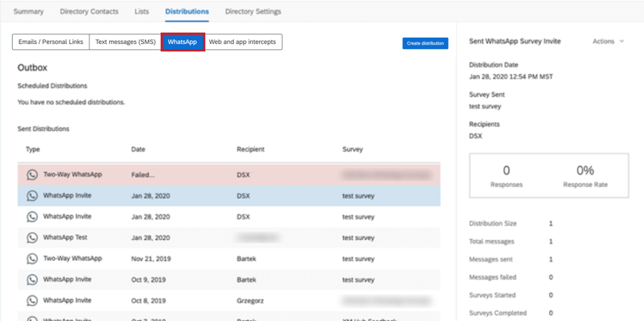Screen dimensions: 644x321
Task: Click the Recipient column header
Action: coord(250,150)
